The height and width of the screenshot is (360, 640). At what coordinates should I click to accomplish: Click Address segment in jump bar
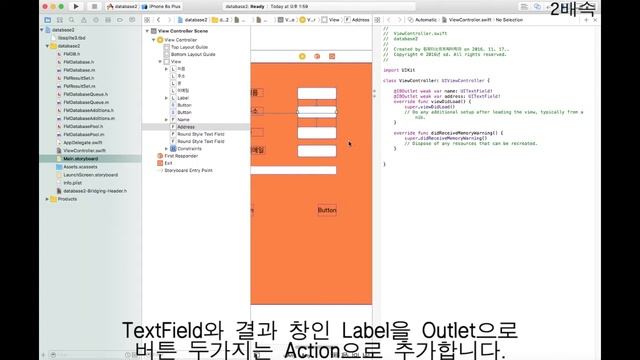point(357,20)
